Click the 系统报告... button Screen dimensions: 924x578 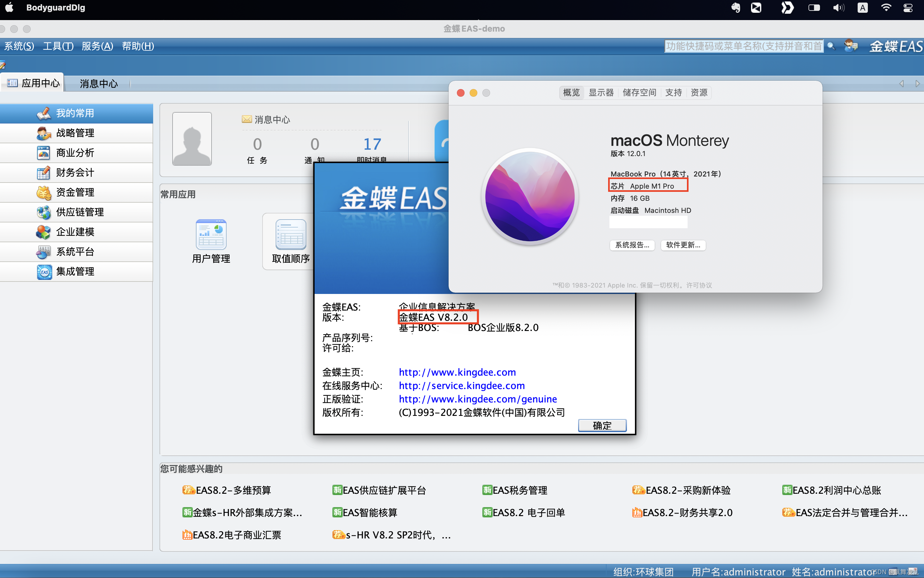(632, 245)
